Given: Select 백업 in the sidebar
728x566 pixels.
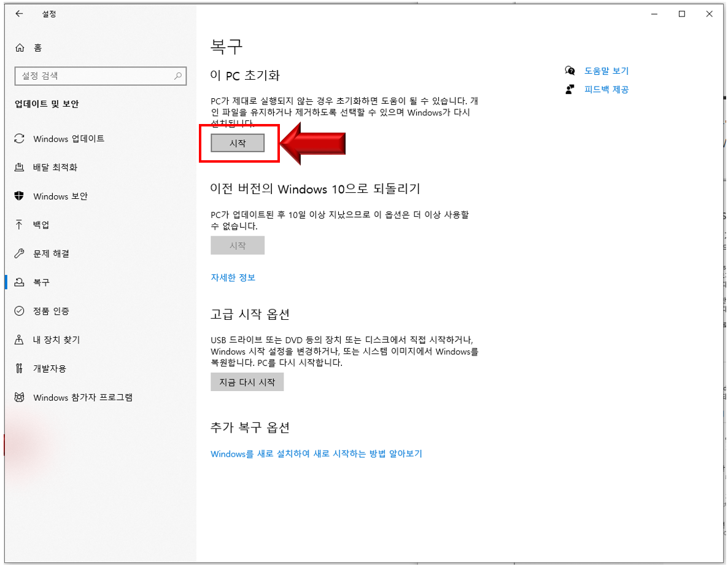Looking at the screenshot, I should [100, 225].
